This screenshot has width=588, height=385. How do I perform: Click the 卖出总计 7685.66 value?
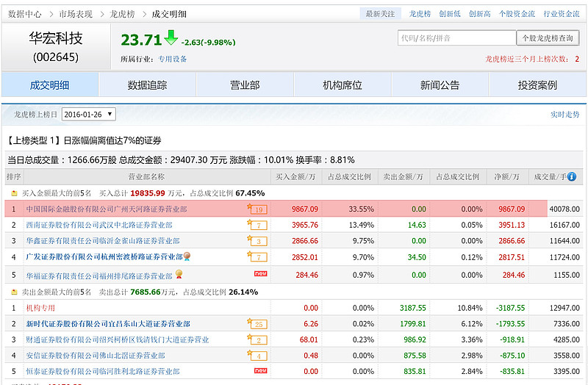[x=145, y=292]
